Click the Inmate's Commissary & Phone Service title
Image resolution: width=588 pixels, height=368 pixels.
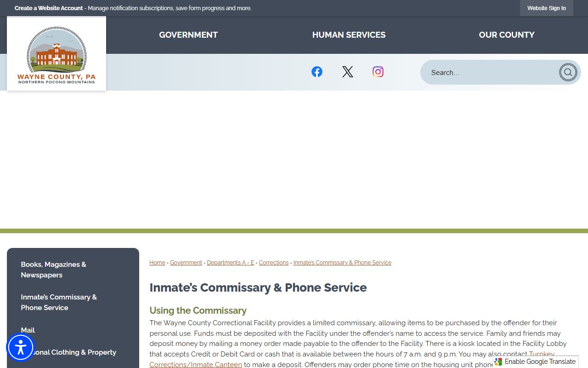(x=258, y=287)
